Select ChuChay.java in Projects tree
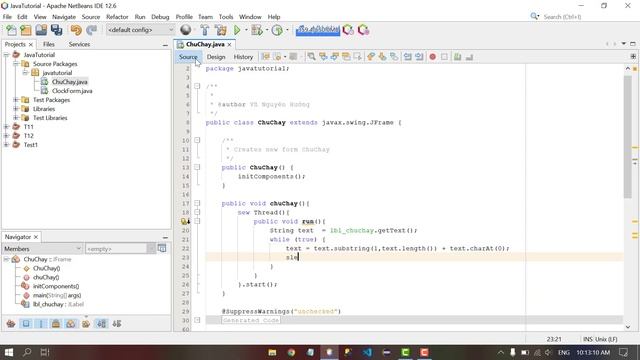Viewport: 640px width, 360px height. point(69,82)
